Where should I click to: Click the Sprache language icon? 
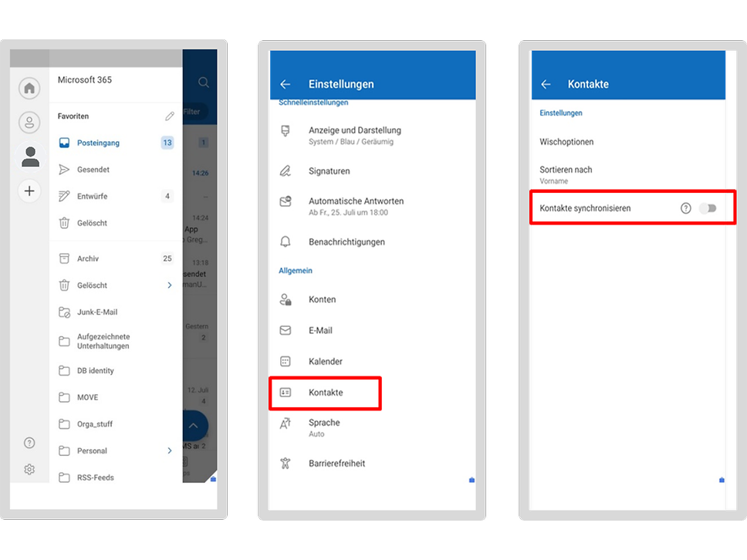point(286,423)
